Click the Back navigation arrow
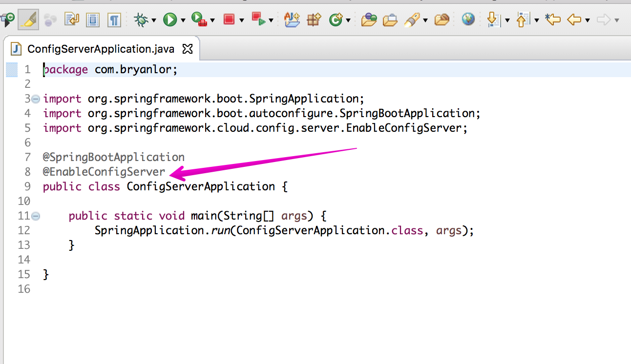The height and width of the screenshot is (364, 631). pos(574,20)
